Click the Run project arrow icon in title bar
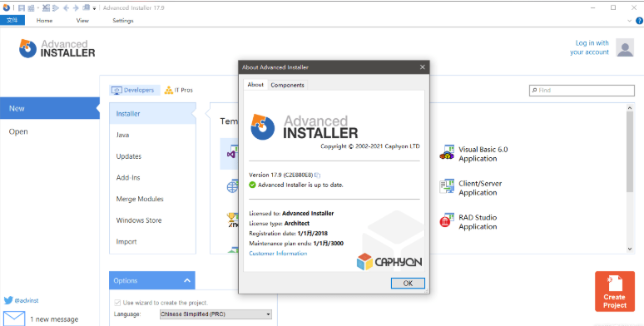 coord(56,7)
